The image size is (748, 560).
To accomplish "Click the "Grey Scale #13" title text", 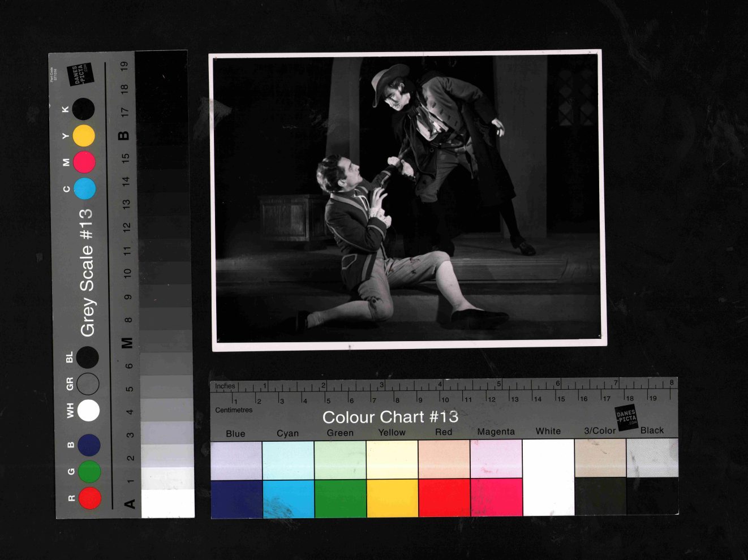I will 87,272.
